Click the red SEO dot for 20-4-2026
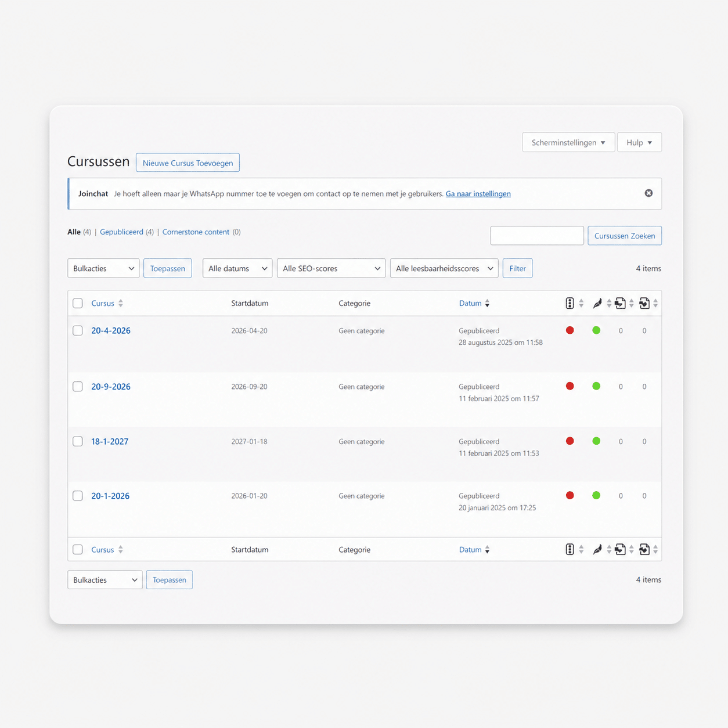The height and width of the screenshot is (728, 728). point(570,330)
